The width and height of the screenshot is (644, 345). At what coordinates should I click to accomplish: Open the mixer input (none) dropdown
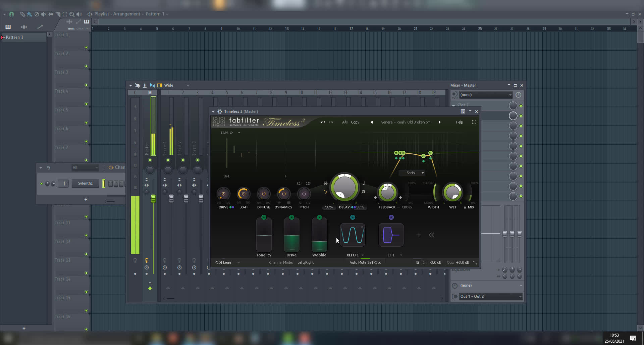pyautogui.click(x=486, y=95)
